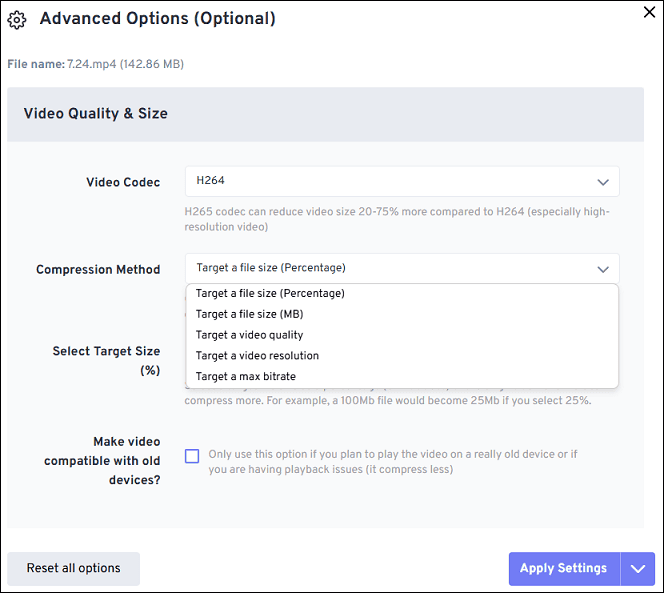
Task: Pick Target a video quality option
Action: pos(402,335)
